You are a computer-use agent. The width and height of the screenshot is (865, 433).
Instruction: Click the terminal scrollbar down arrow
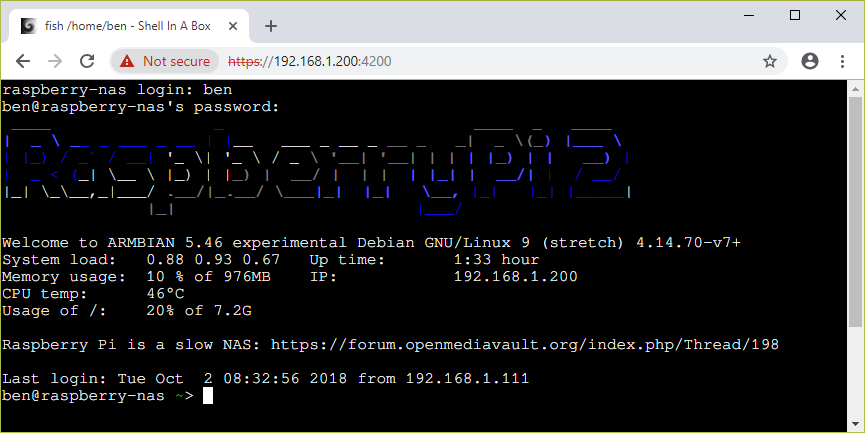856,425
